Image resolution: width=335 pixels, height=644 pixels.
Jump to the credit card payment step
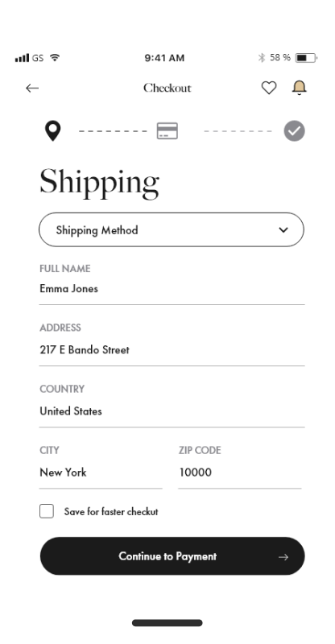167,131
